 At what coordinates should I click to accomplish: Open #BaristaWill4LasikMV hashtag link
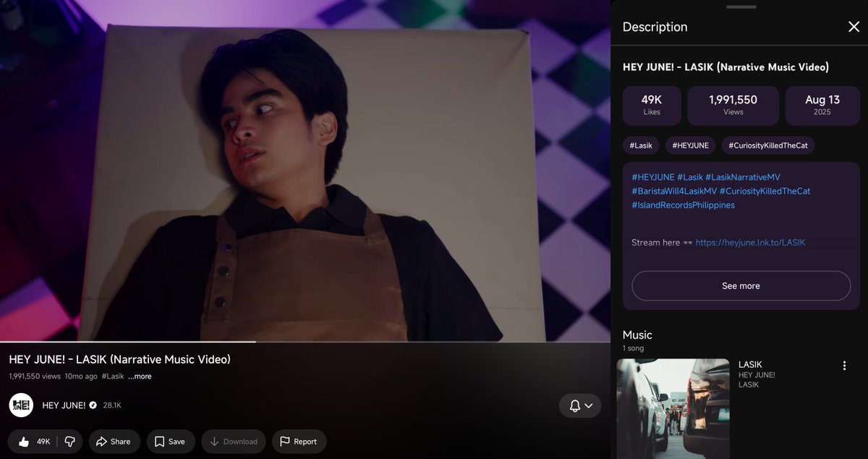click(674, 191)
